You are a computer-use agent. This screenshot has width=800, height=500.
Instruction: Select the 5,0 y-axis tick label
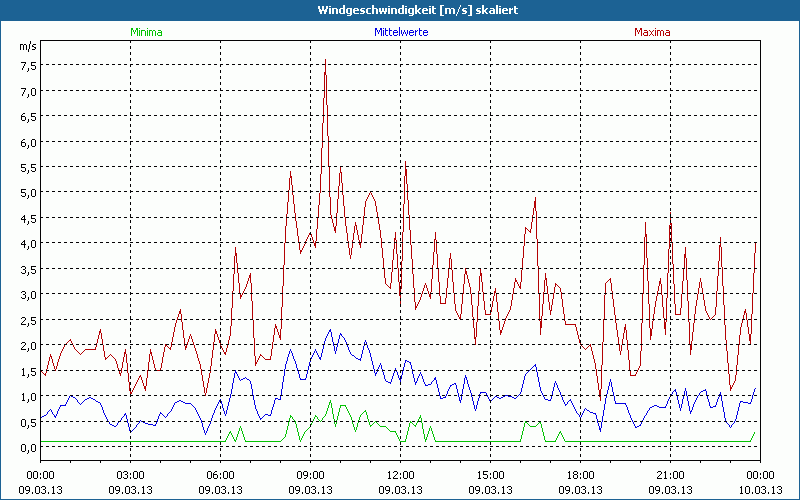pyautogui.click(x=28, y=193)
